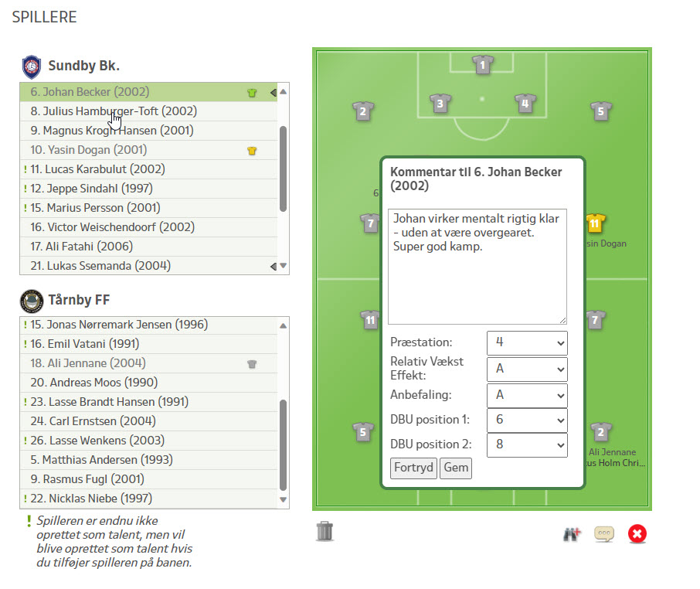Click the red circle X icon
The width and height of the screenshot is (700, 589).
click(x=637, y=534)
